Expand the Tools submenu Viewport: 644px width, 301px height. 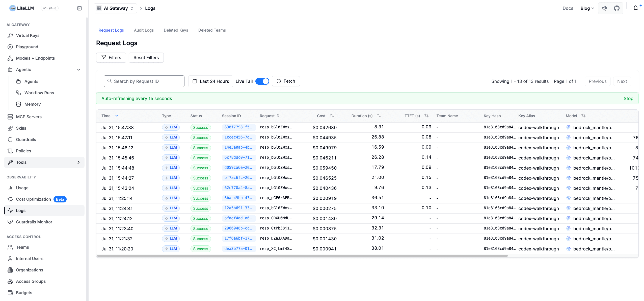pos(78,162)
